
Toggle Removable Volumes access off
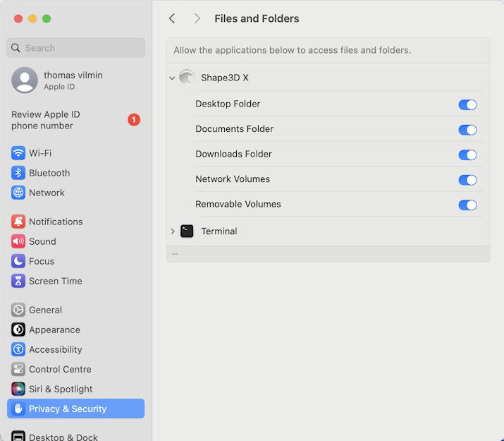pyautogui.click(x=467, y=205)
